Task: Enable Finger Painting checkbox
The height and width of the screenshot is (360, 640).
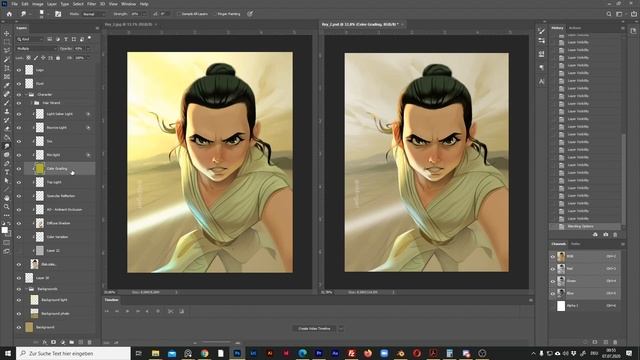Action: coord(214,14)
